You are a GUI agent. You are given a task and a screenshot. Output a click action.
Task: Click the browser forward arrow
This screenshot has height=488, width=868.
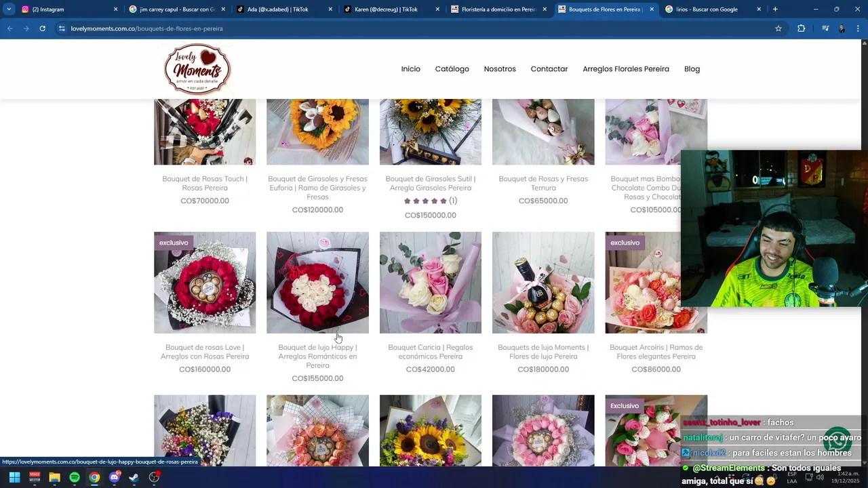pyautogui.click(x=26, y=28)
